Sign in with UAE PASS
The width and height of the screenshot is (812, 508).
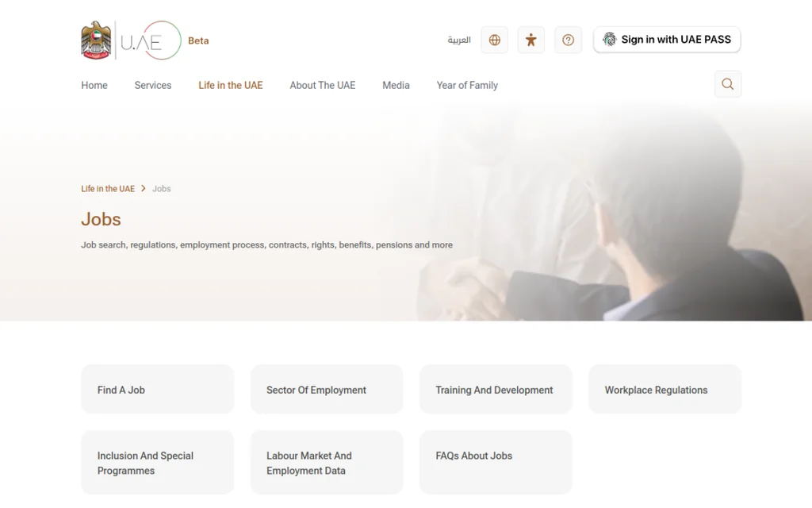667,40
